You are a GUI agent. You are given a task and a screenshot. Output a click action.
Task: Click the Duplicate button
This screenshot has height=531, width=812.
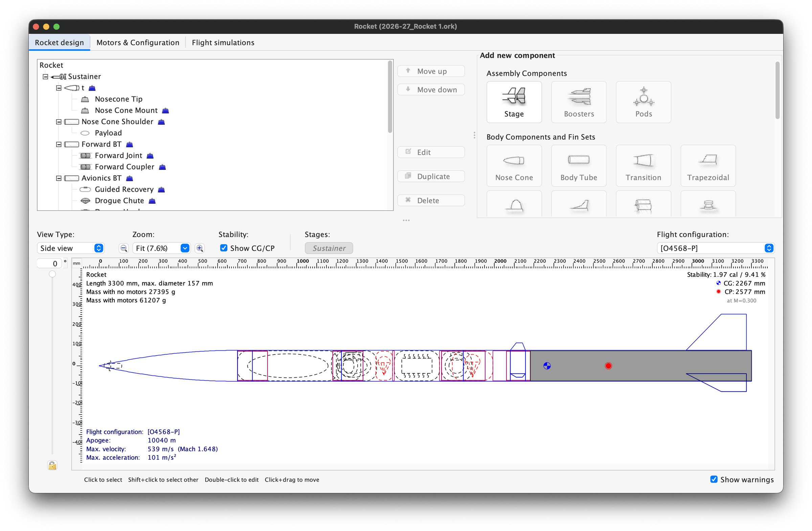click(x=431, y=176)
